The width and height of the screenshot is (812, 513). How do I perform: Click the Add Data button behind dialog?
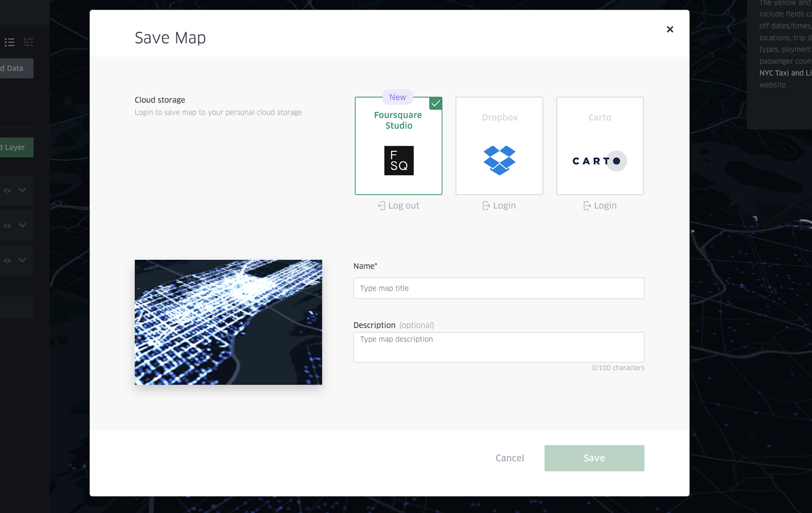click(x=16, y=69)
